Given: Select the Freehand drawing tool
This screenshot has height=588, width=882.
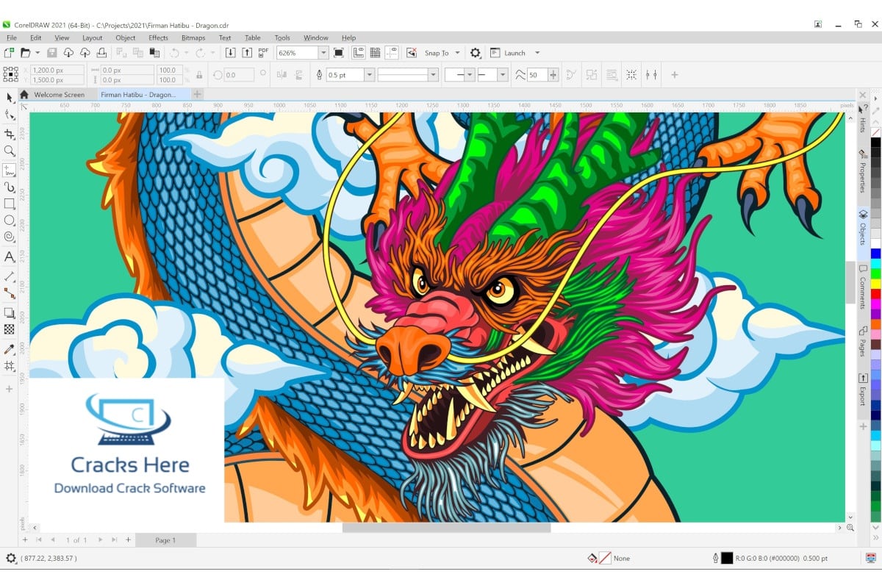Looking at the screenshot, I should (x=9, y=169).
